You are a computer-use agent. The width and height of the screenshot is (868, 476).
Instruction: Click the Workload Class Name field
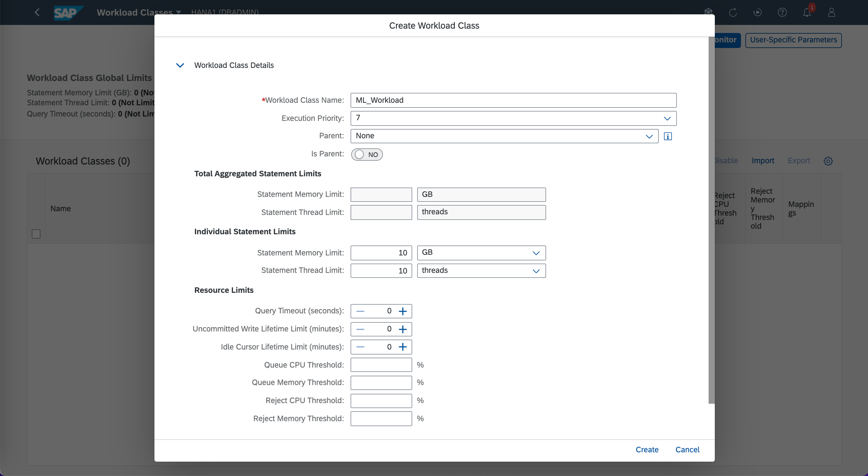[513, 100]
